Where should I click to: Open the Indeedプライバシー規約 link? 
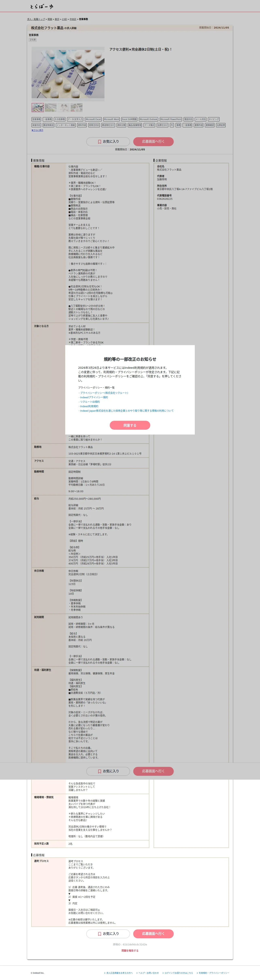94,397
